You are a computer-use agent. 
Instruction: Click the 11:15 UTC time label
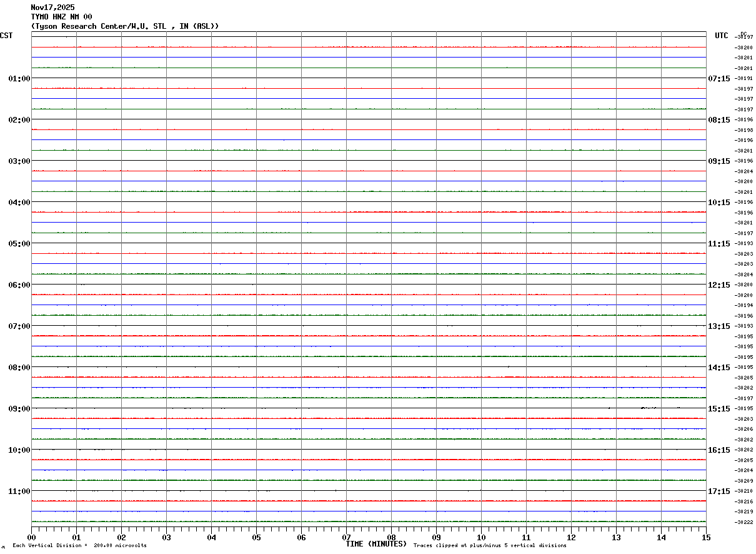pyautogui.click(x=719, y=243)
